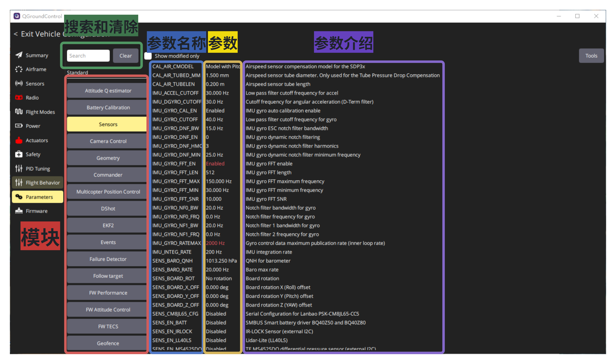Viewport: 616px width, 364px height.
Task: Edit the IMU_GYRO_FFT_EN Enabled value
Action: (215, 164)
